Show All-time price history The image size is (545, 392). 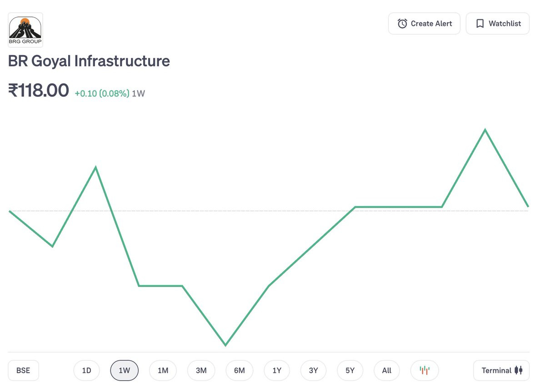[x=387, y=371]
